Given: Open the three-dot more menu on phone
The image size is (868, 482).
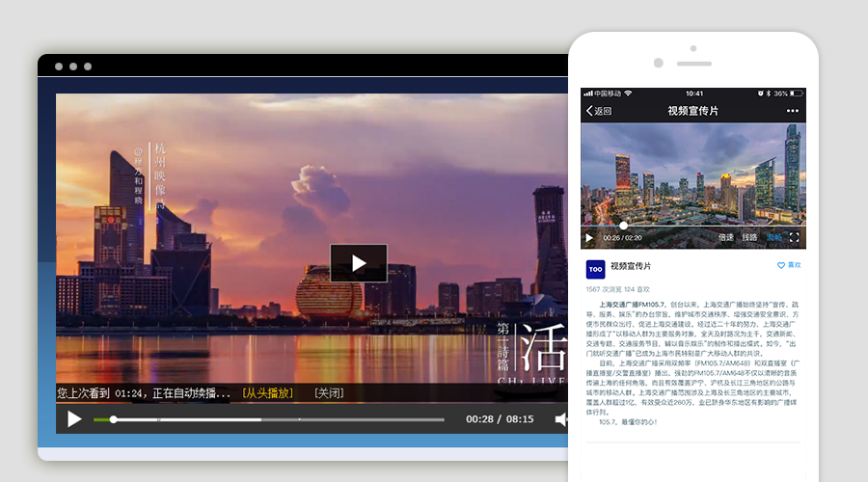Looking at the screenshot, I should tap(792, 111).
